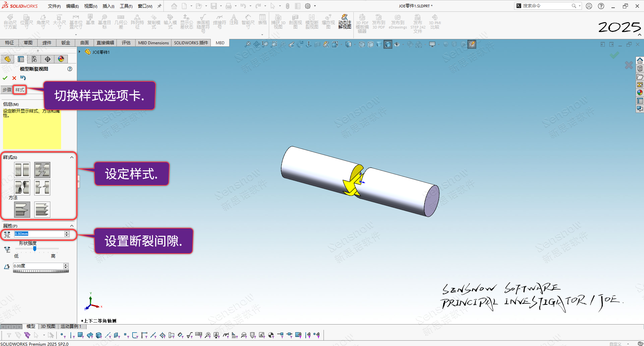Collapse the 样式(S) section
This screenshot has width=644, height=346.
[71, 157]
